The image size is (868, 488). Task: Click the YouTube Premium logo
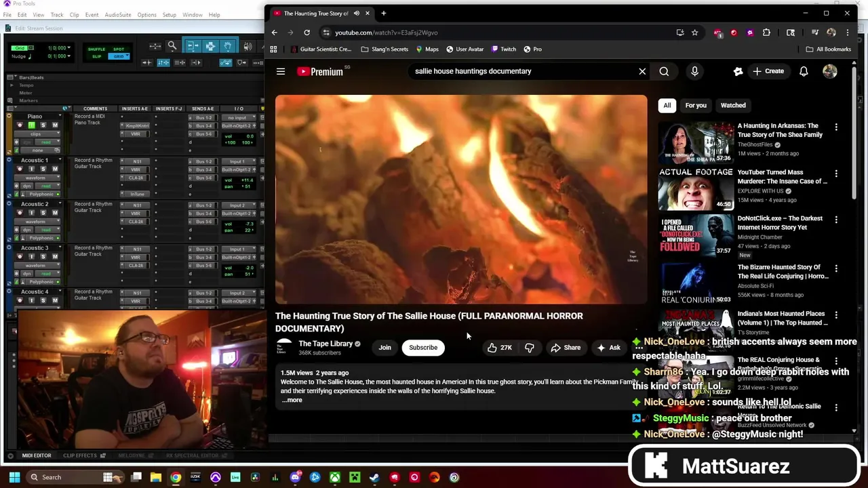(320, 71)
